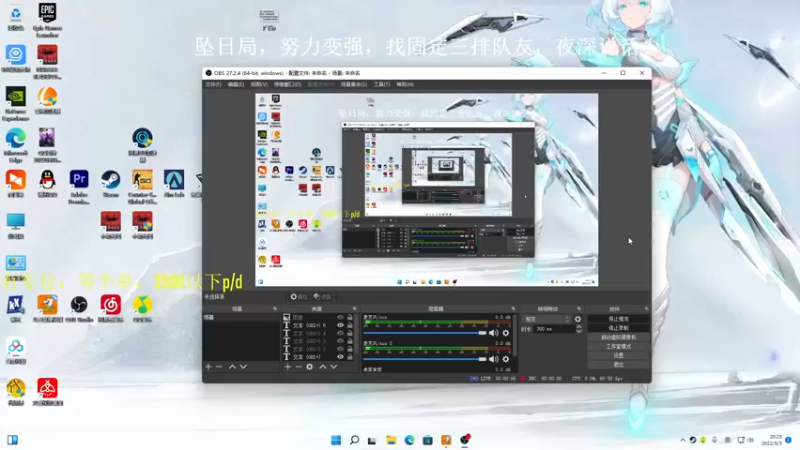The width and height of the screenshot is (800, 450).
Task: Open the Adobe Premiere Pro desktop shortcut
Action: (x=79, y=187)
